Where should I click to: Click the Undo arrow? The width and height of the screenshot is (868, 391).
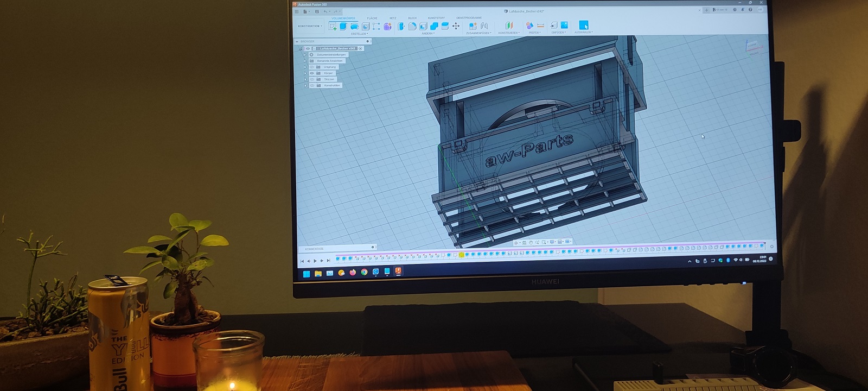[x=325, y=11]
